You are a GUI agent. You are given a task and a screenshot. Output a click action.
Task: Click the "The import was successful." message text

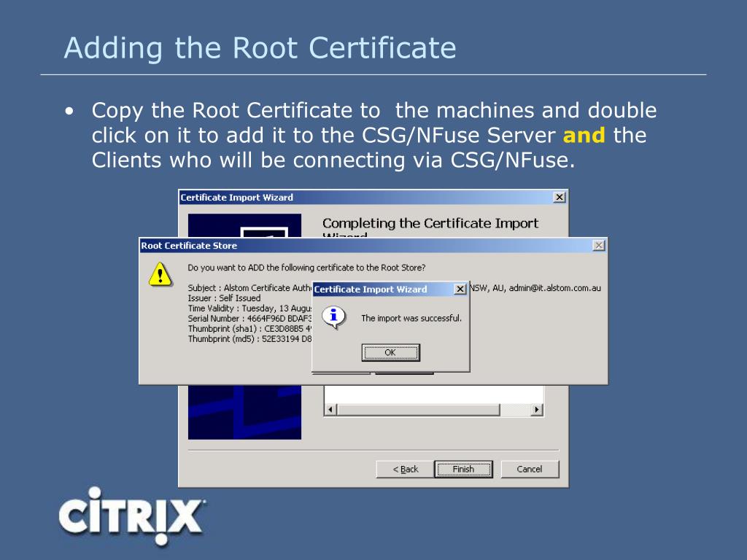[411, 318]
